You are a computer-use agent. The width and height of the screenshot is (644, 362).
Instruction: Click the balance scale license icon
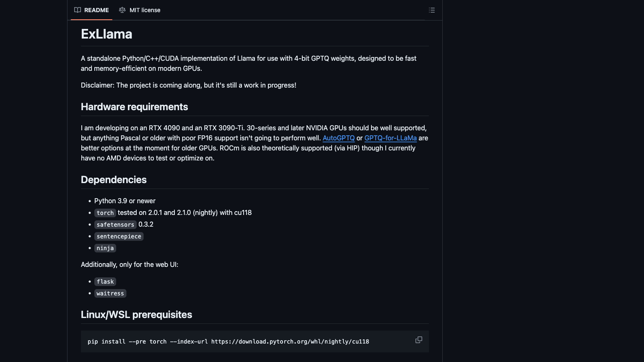tap(122, 10)
